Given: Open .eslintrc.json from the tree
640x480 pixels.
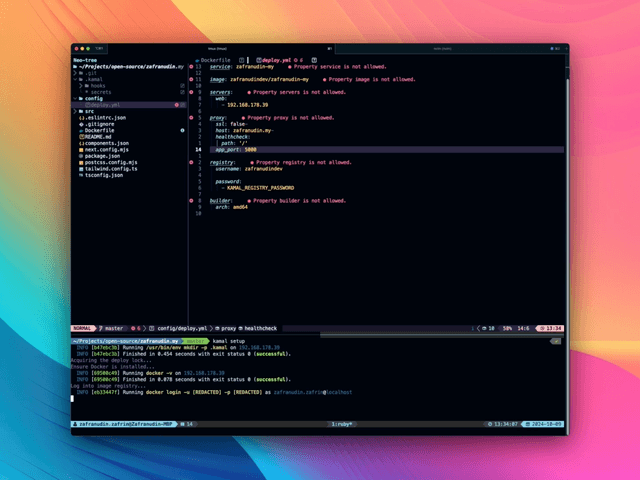Looking at the screenshot, I should click(106, 118).
